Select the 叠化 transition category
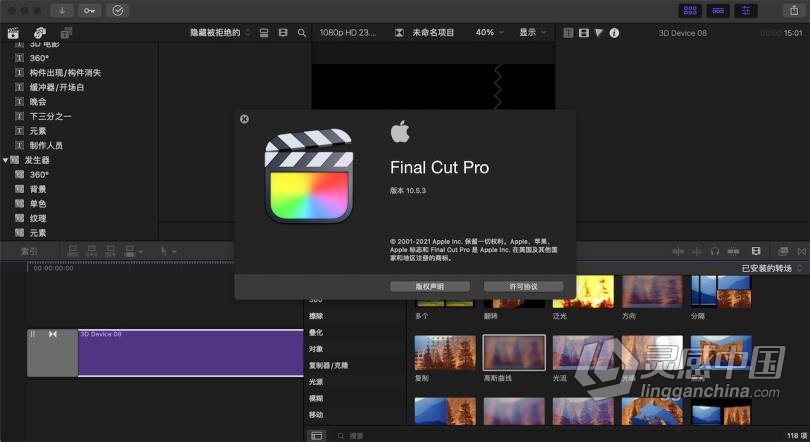The height and width of the screenshot is (442, 810). [316, 333]
